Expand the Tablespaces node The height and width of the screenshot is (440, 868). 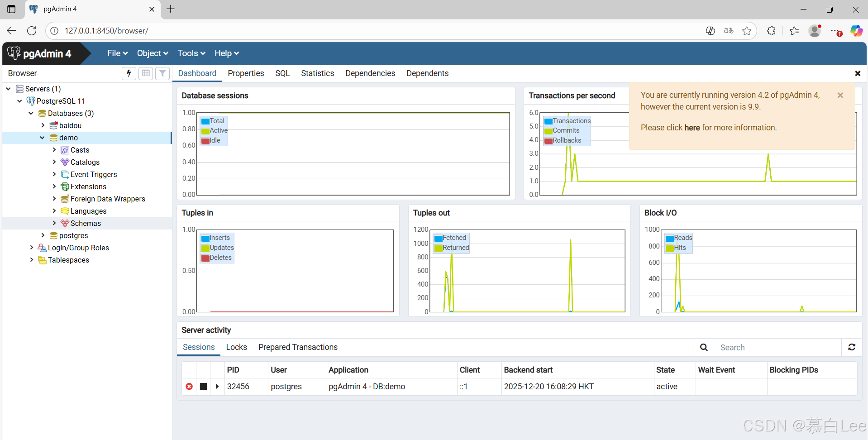tap(31, 260)
